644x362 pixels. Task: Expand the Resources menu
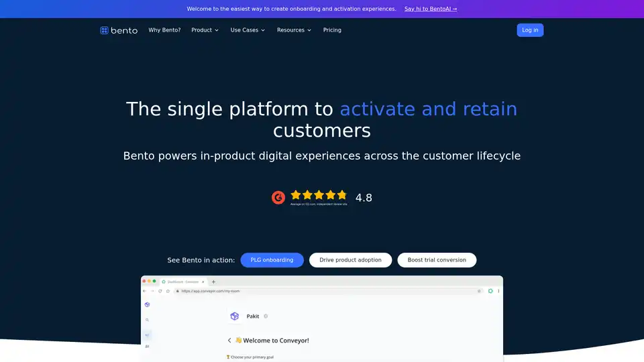point(294,30)
